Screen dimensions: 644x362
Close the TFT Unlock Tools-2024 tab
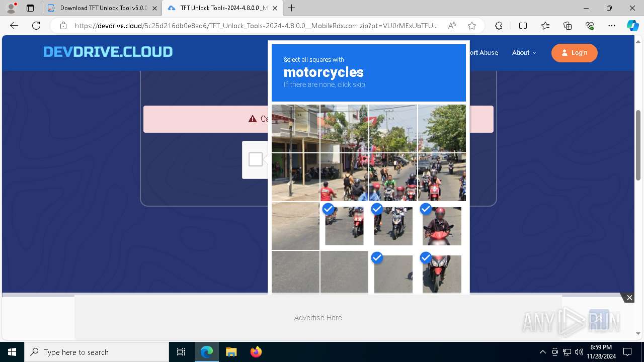pos(274,8)
